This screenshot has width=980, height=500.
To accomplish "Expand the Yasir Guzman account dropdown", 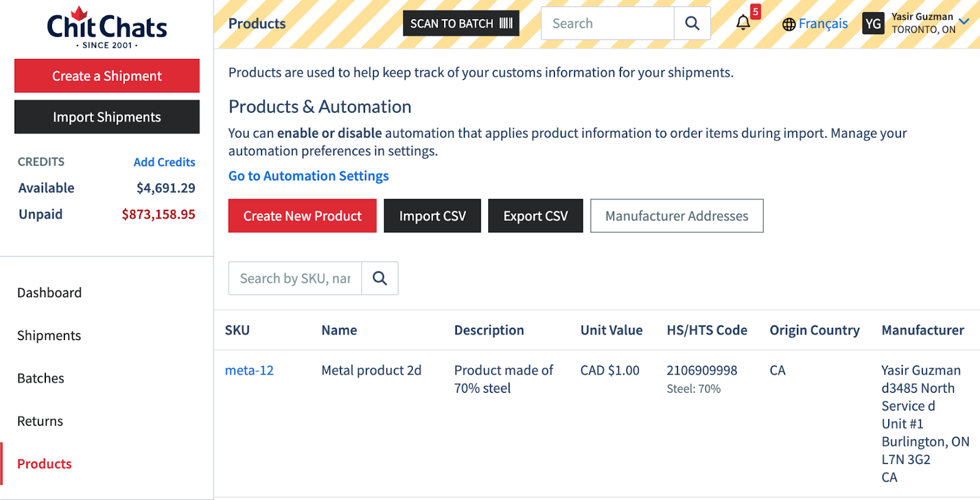I will click(x=964, y=22).
